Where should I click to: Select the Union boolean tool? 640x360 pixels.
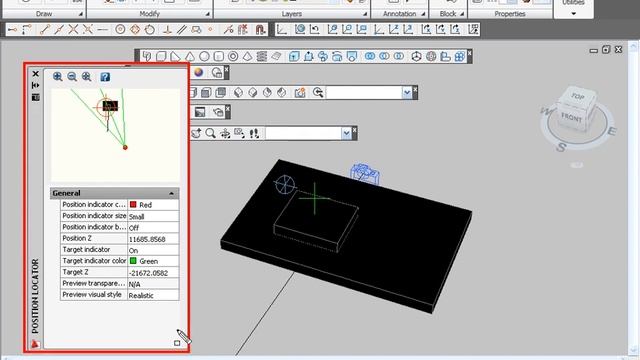coord(370,56)
